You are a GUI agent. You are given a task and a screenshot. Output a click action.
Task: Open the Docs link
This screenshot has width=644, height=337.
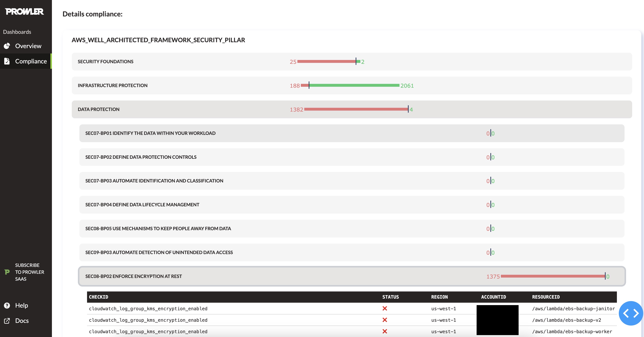pos(26,321)
